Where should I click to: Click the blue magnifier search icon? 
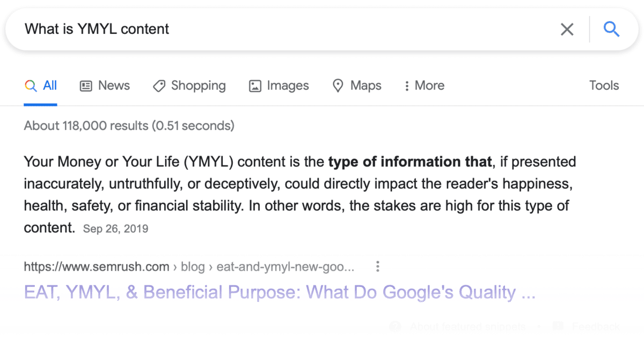click(x=611, y=29)
